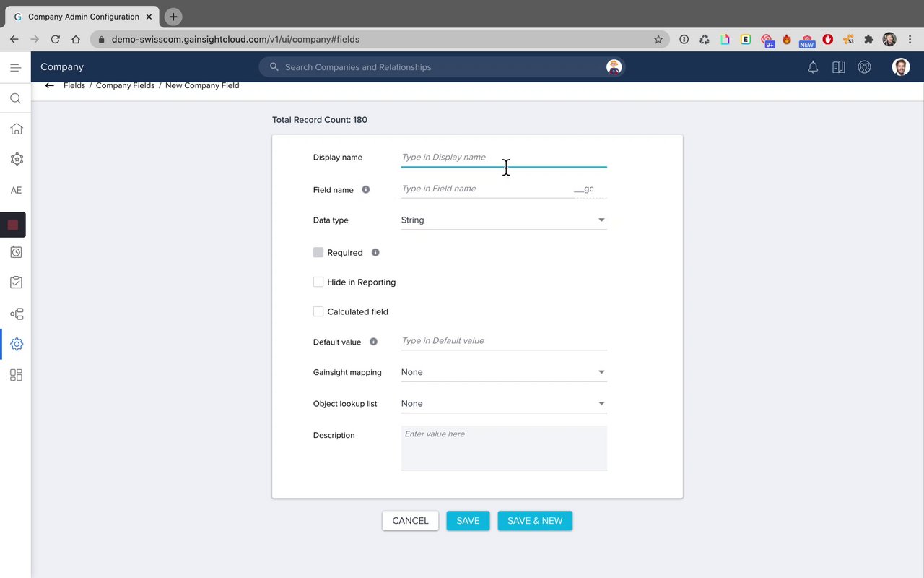
Task: Click the sidebar search magnifier icon
Action: (15, 98)
